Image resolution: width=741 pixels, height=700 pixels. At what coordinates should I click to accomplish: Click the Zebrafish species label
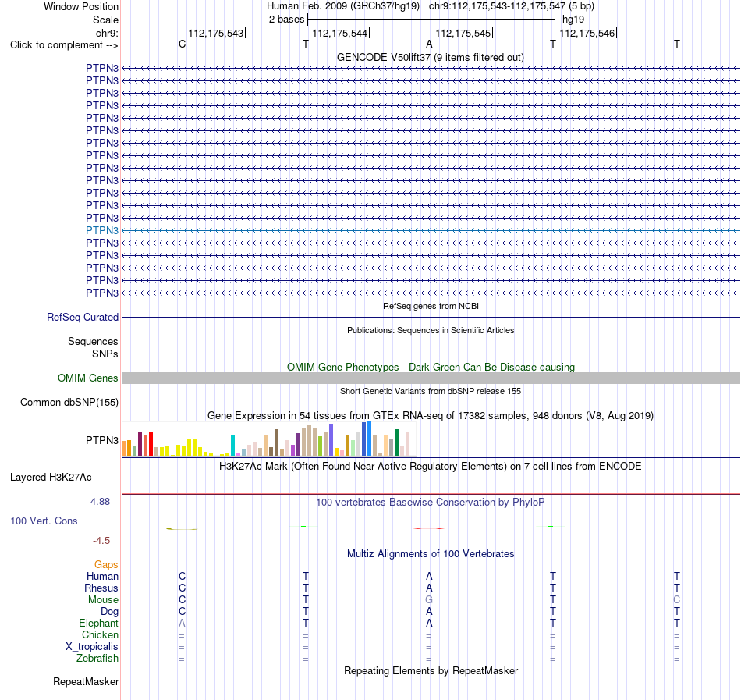(97, 659)
